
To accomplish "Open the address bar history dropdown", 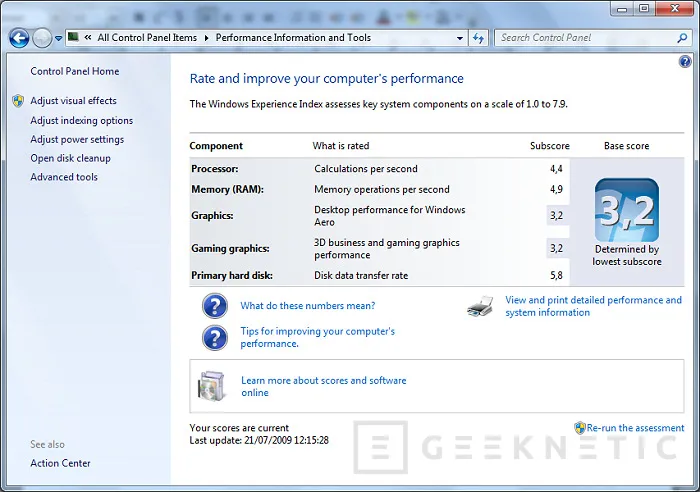I will (x=460, y=38).
